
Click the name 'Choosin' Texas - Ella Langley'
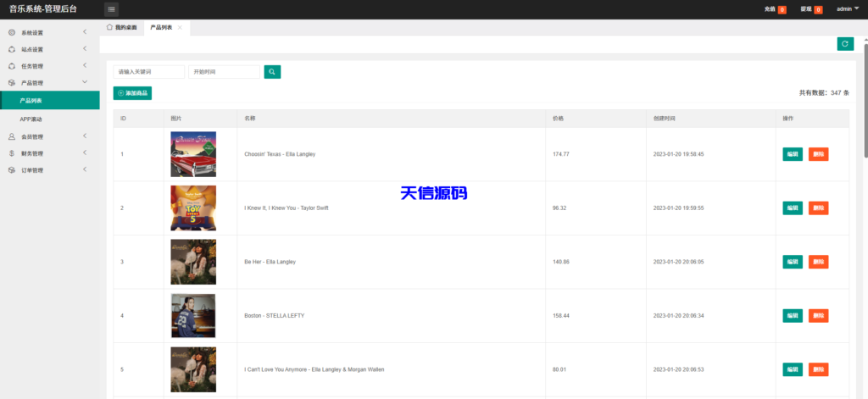tap(280, 154)
